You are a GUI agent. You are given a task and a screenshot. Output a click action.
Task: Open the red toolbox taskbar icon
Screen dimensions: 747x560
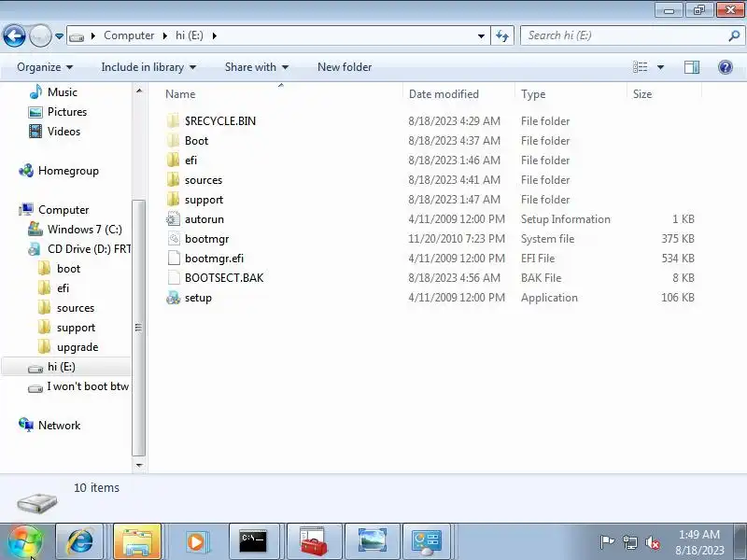pyautogui.click(x=313, y=542)
